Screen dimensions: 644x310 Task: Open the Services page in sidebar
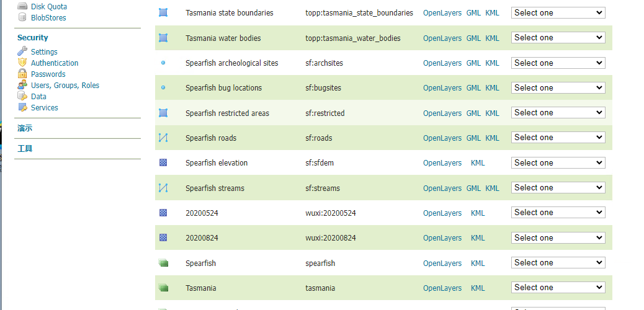coord(44,107)
